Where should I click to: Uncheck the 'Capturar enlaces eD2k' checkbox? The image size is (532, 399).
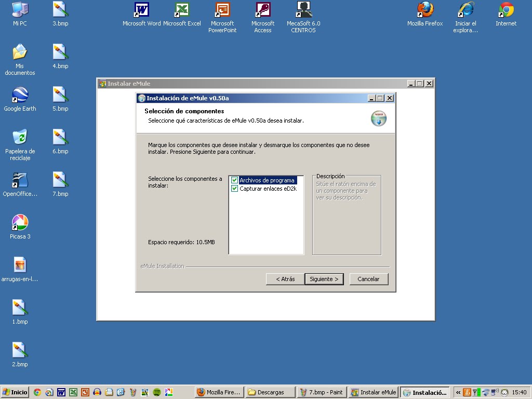tap(234, 188)
